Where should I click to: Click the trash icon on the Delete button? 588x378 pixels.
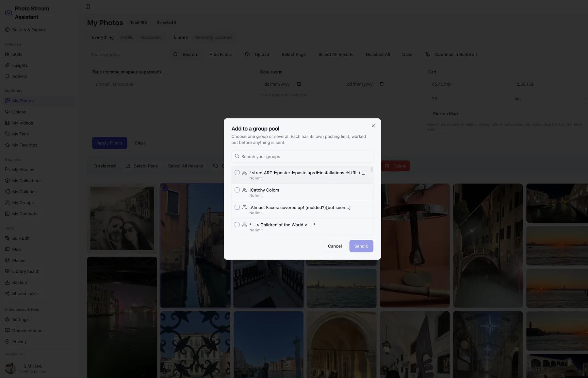click(387, 166)
